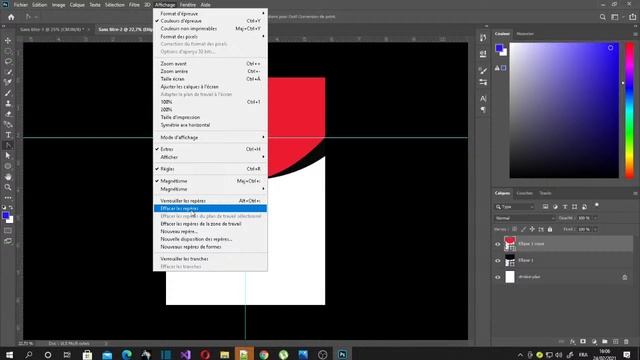Click inside the color picker field
640x360 pixels.
tap(564, 110)
